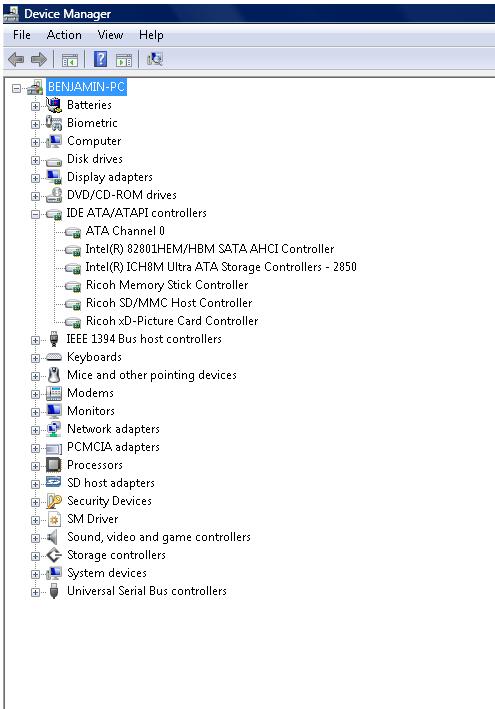Click the Help question mark toolbar icon
495x709 pixels.
100,59
